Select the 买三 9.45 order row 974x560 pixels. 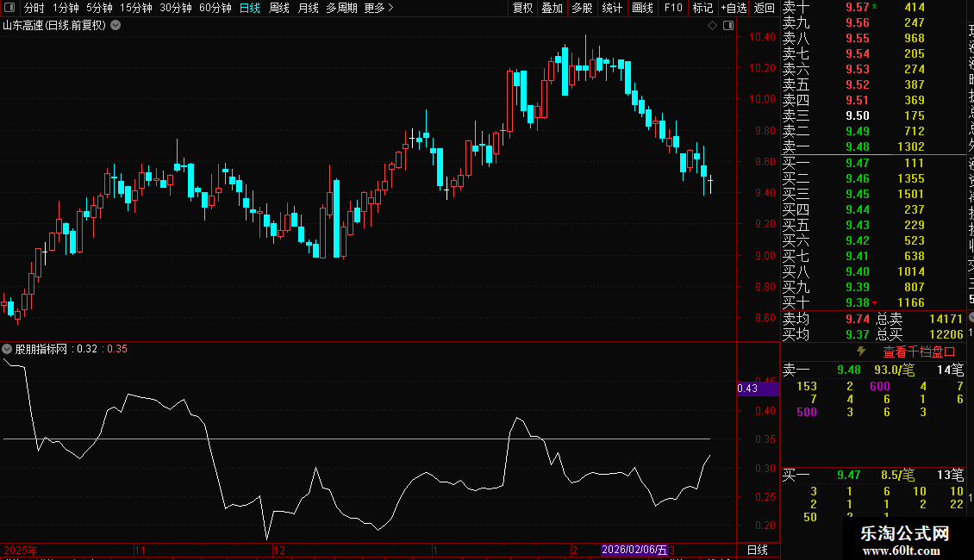pos(873,194)
